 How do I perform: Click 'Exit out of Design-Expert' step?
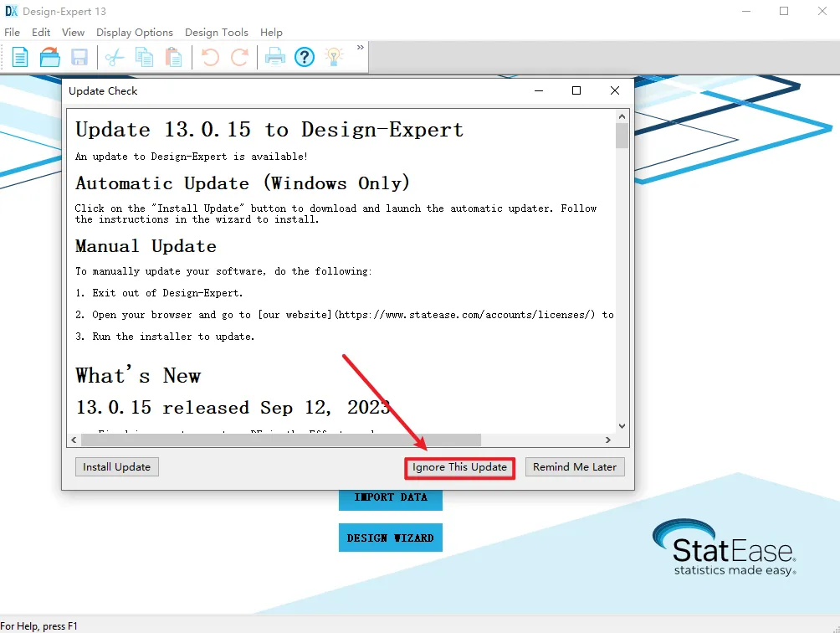pyautogui.click(x=167, y=293)
